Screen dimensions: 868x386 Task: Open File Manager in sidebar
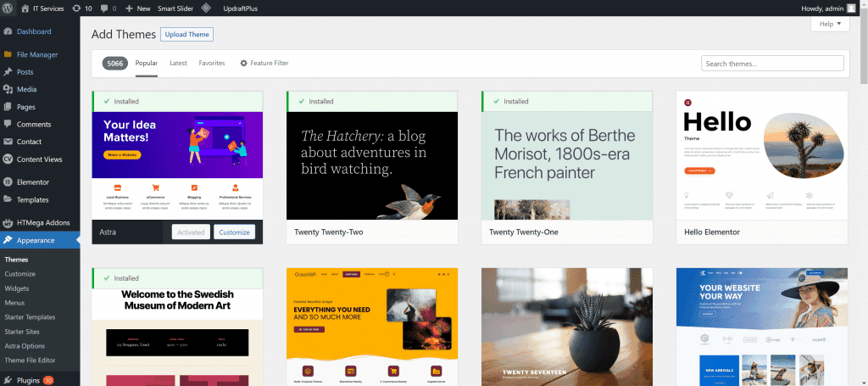coord(36,55)
